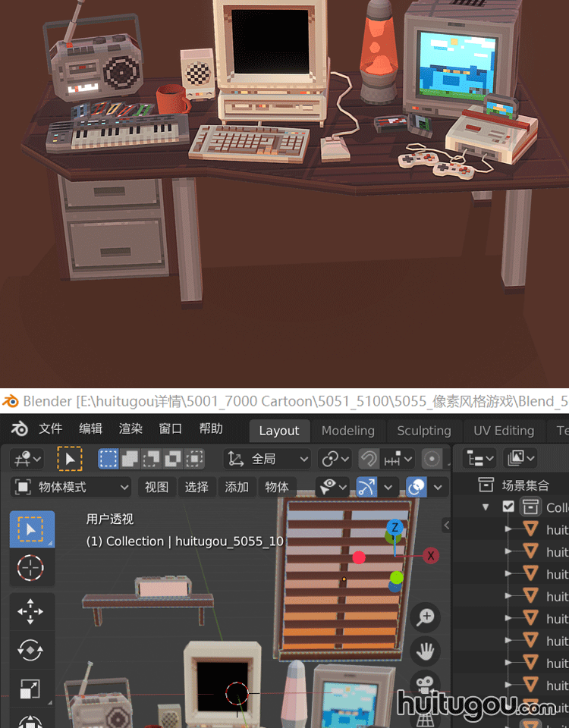Click the Zoom view magnifier icon
569x728 pixels.
point(425,617)
